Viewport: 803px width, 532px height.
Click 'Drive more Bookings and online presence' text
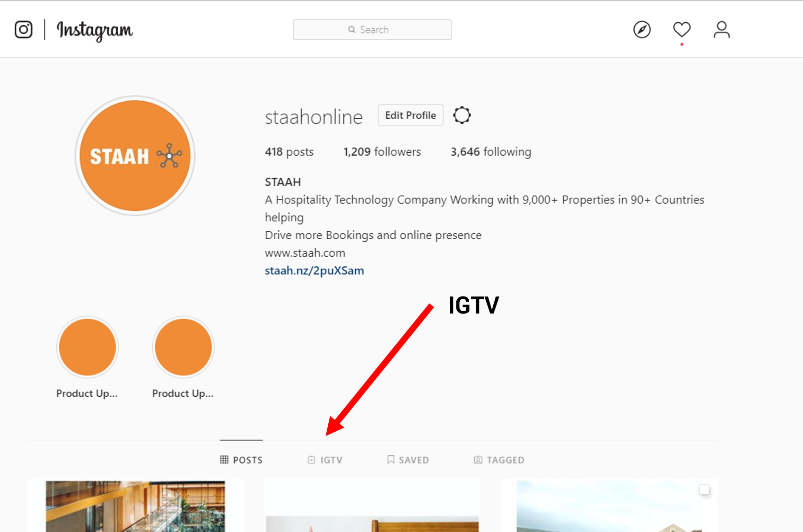coord(373,235)
